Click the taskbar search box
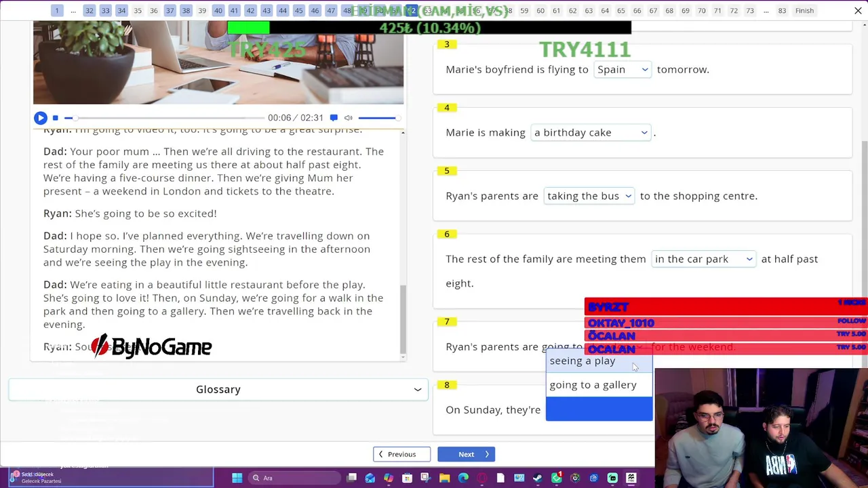The width and height of the screenshot is (868, 488). [x=293, y=478]
